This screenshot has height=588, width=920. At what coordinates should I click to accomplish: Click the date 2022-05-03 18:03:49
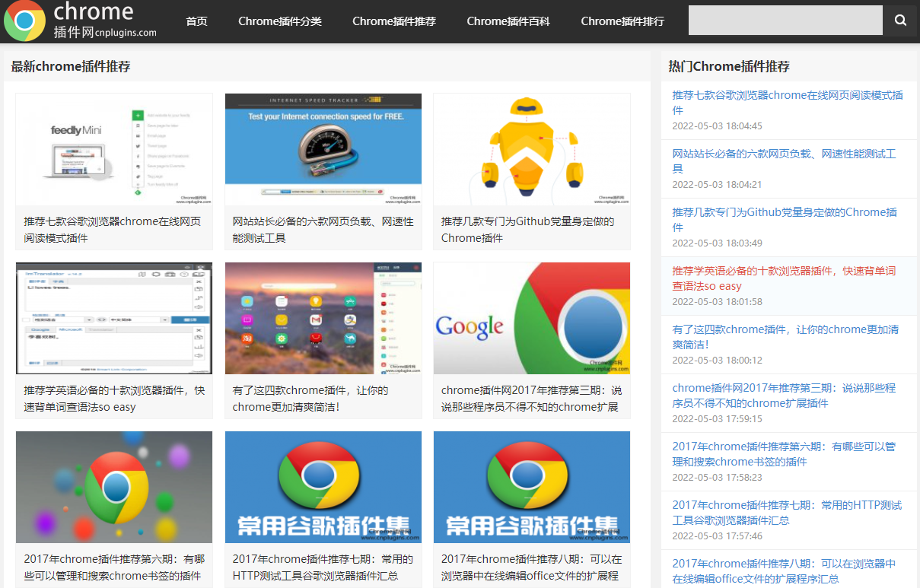pyautogui.click(x=717, y=243)
